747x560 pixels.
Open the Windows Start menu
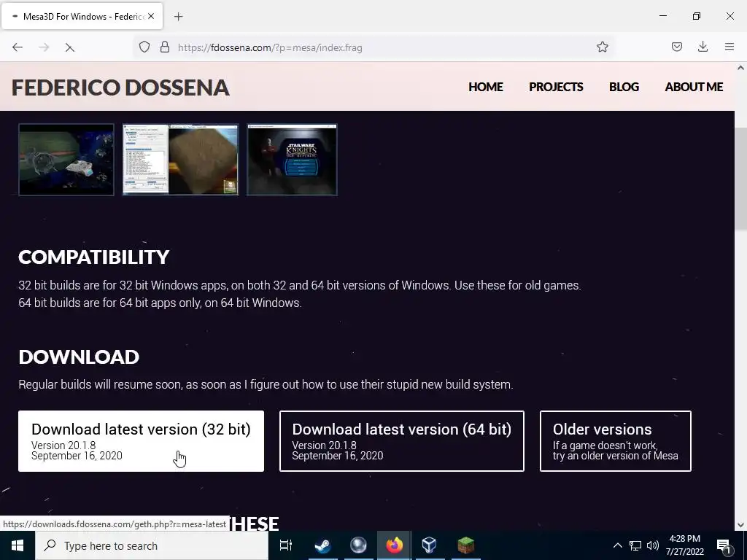(18, 545)
